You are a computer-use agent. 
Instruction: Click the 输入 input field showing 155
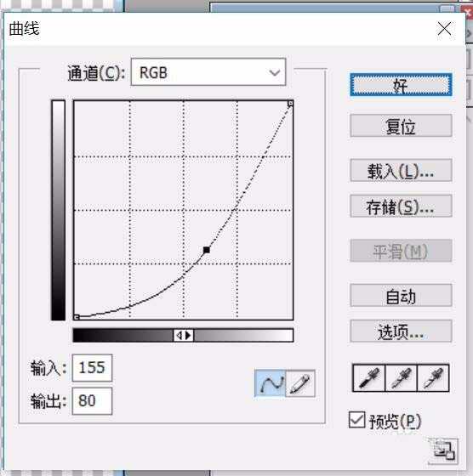(x=92, y=367)
